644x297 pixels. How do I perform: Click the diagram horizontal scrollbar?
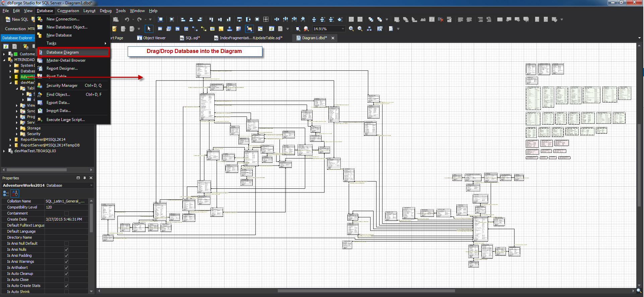[366, 291]
